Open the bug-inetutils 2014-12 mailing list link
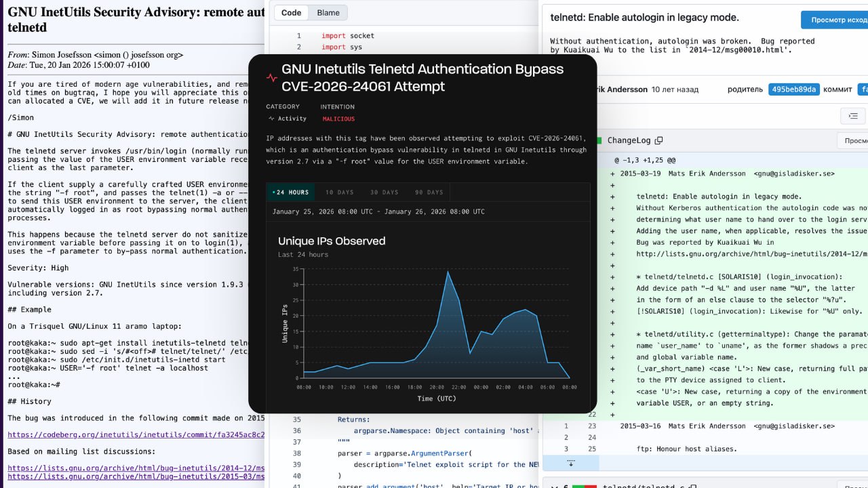The height and width of the screenshot is (488, 868). [136, 468]
